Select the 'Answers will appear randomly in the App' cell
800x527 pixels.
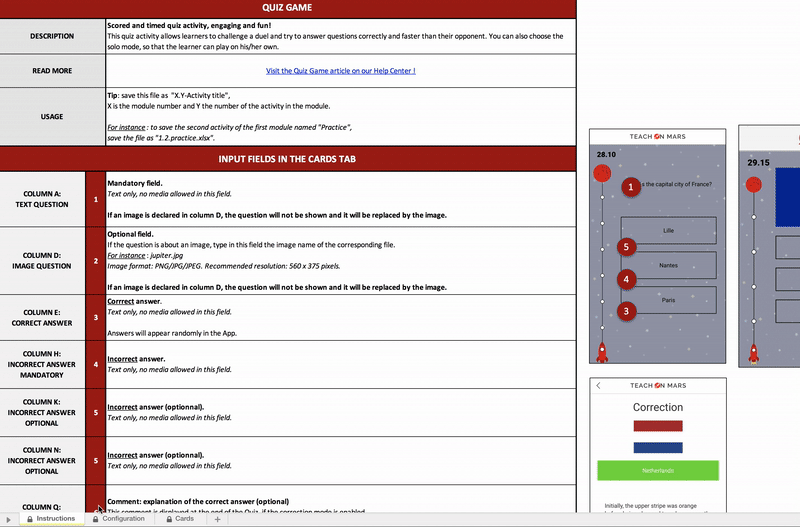341,317
